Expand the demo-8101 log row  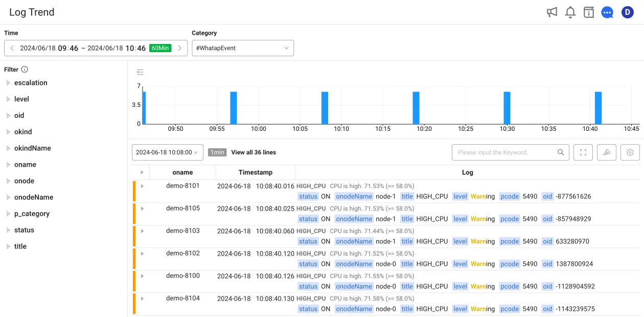(x=142, y=186)
